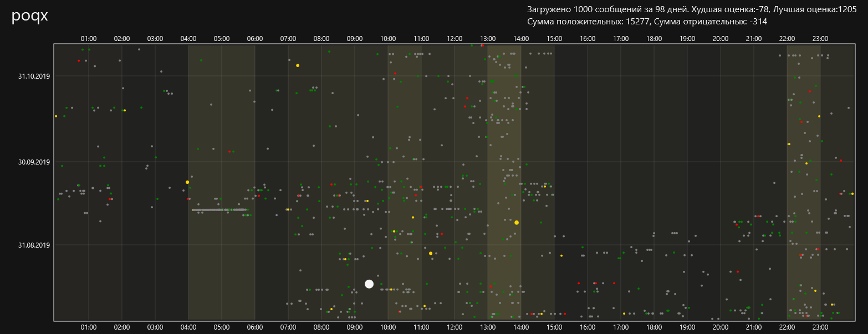The image size is (868, 334).
Task: Click the 31.10.2019 date label
Action: pyautogui.click(x=34, y=76)
